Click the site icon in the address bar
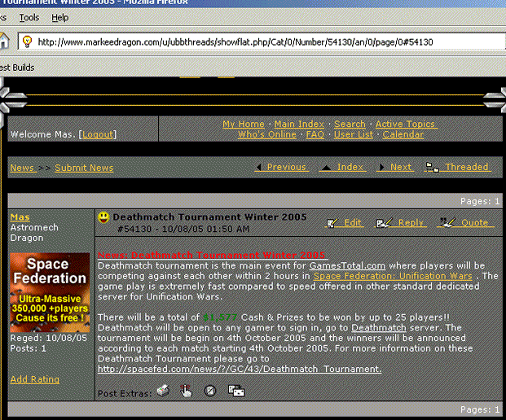506x420 pixels. tap(27, 42)
